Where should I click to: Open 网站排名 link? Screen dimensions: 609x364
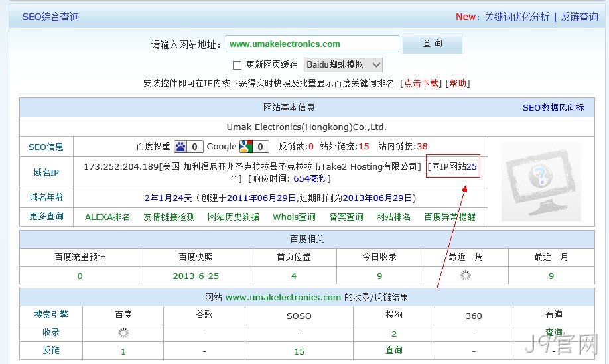(393, 217)
